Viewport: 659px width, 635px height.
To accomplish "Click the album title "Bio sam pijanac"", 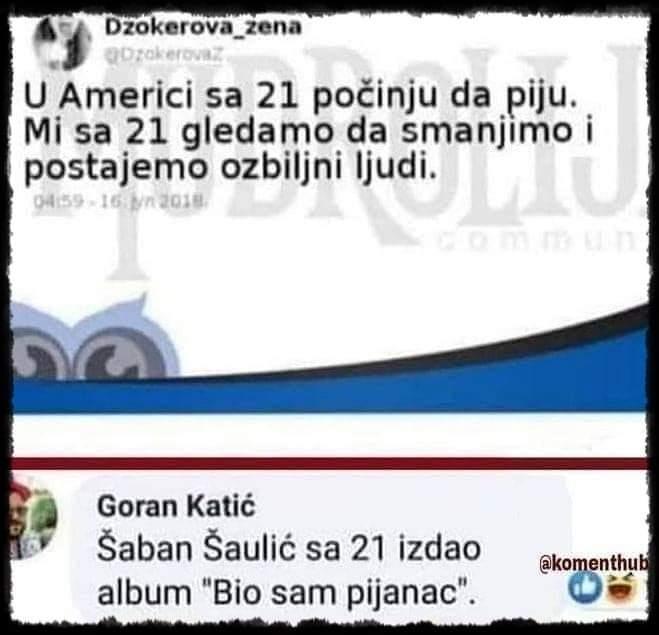I will tap(331, 593).
